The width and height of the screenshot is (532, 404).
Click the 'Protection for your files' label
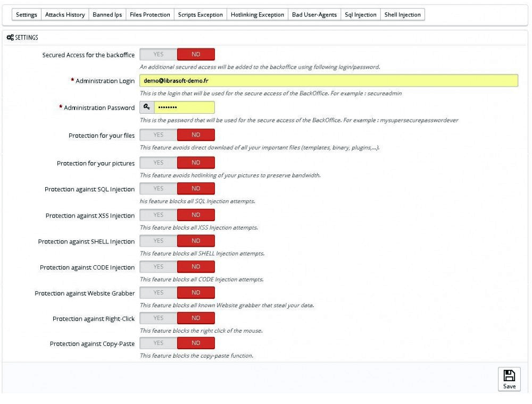click(x=102, y=136)
